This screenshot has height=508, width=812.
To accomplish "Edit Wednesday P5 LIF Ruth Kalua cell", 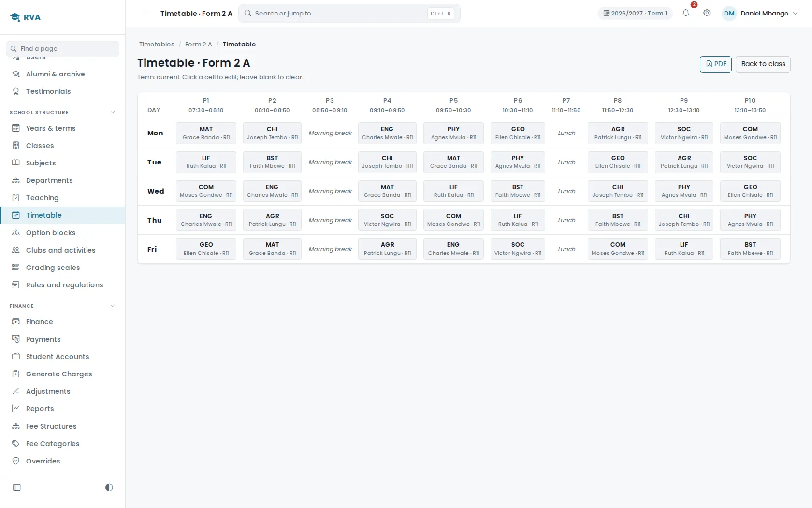I will tap(453, 191).
